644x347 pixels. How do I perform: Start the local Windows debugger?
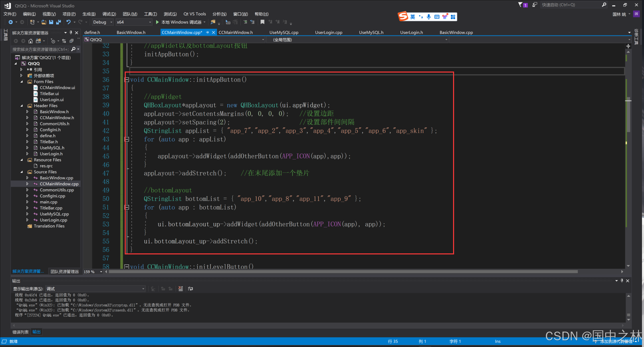coord(181,22)
